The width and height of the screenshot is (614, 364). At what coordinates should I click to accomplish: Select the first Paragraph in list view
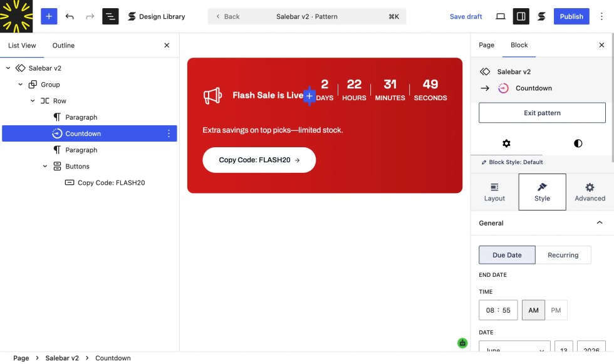(x=81, y=117)
